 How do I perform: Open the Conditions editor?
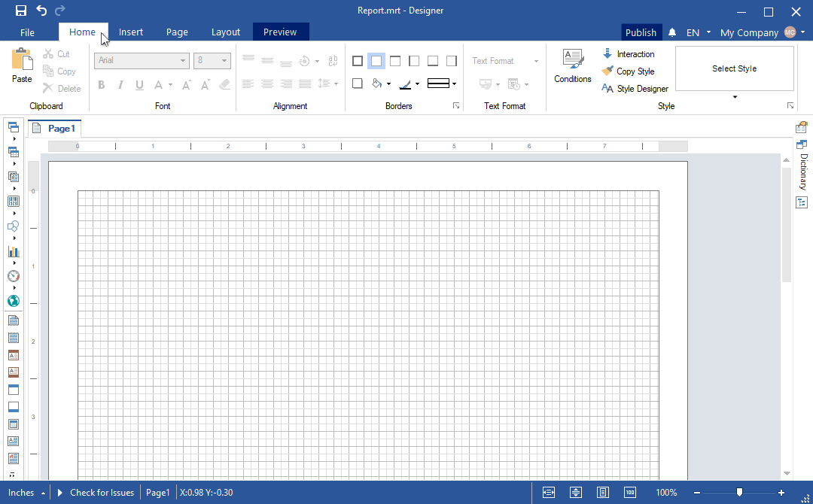[x=572, y=66]
